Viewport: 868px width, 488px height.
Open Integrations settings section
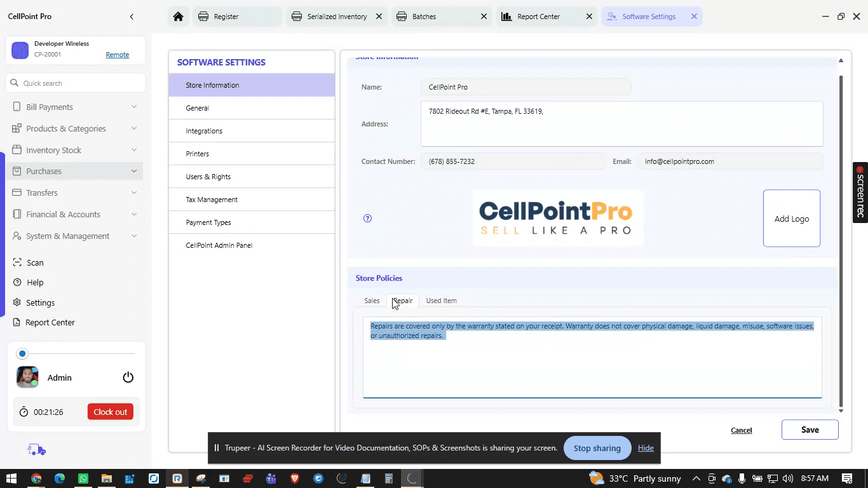tap(252, 131)
